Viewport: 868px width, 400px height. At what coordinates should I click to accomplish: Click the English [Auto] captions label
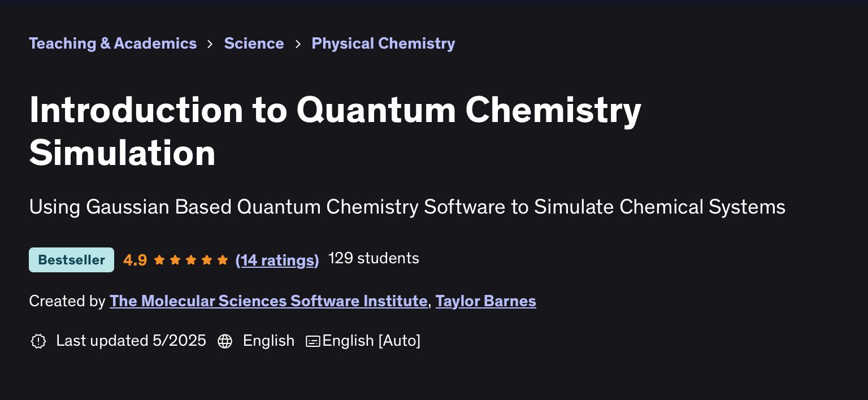click(371, 341)
